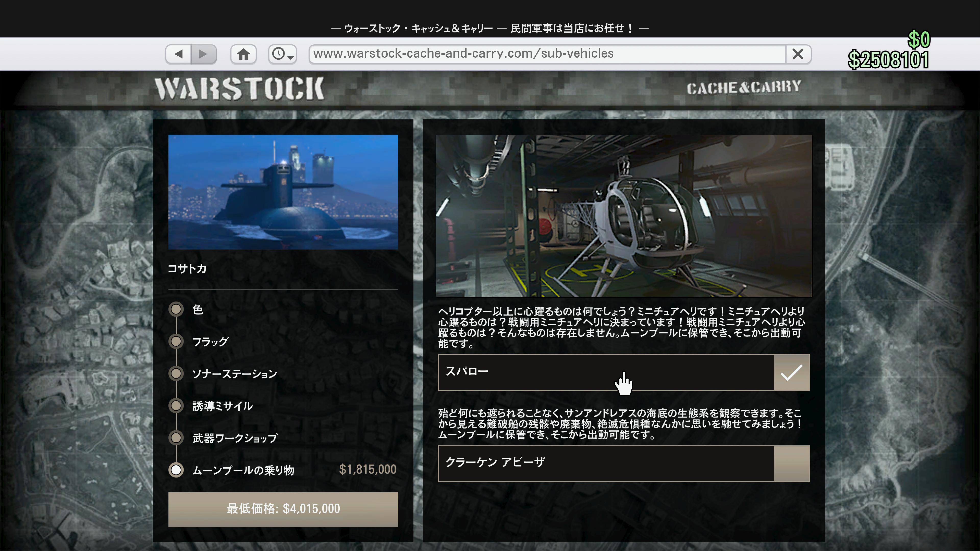Screen dimensions: 980x551
Task: Click the Kraken Avisa description paragraph
Action: (620, 424)
